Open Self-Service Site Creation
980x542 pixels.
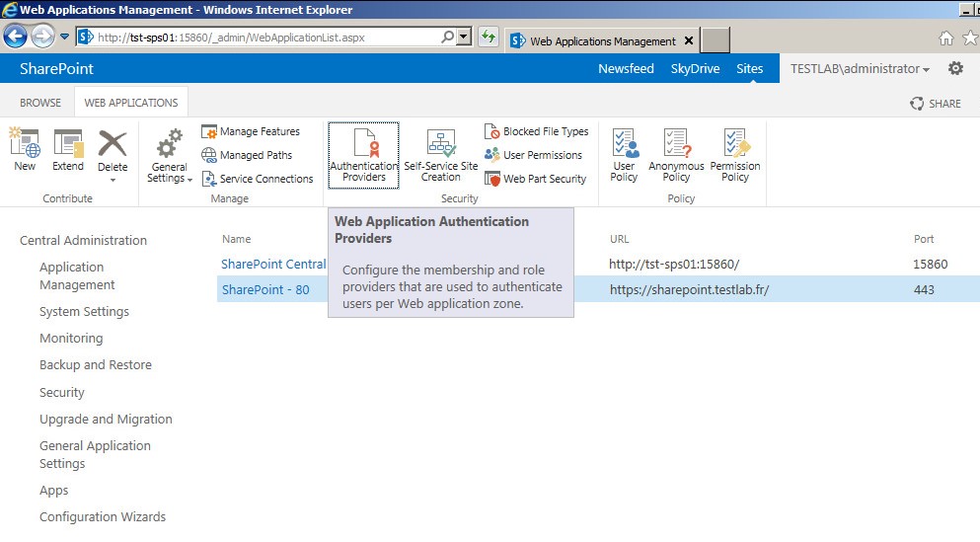point(440,155)
